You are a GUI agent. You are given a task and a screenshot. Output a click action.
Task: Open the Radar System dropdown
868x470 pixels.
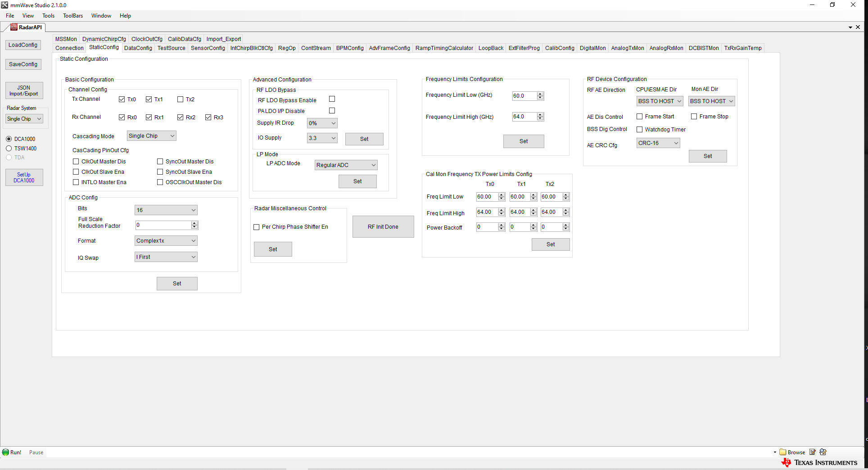tap(24, 119)
